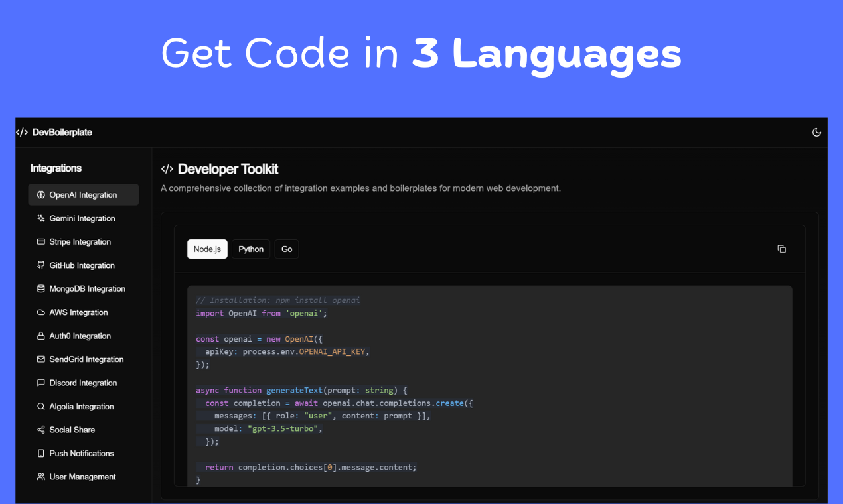Open Gemini Integration in sidebar

tap(84, 218)
